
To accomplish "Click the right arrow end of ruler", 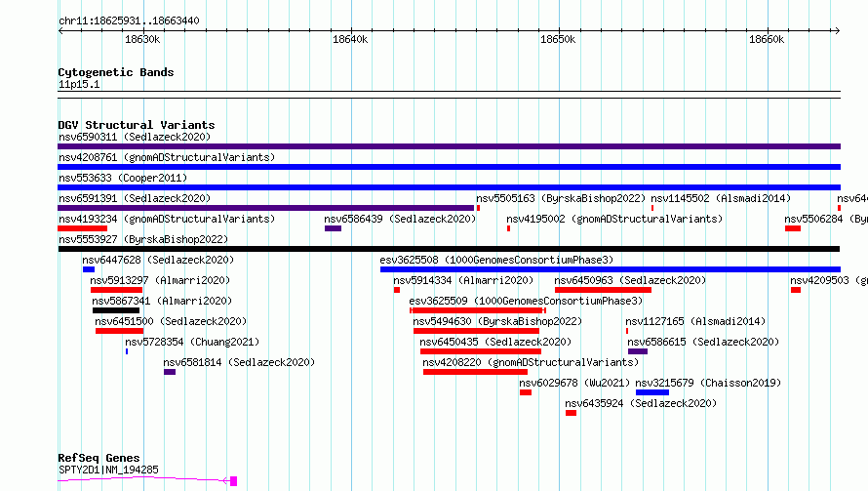I will [837, 31].
